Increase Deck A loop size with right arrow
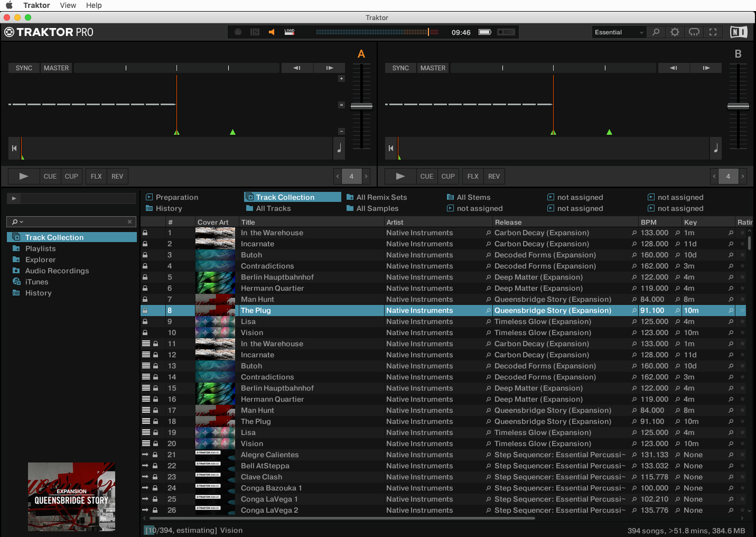 (x=366, y=177)
